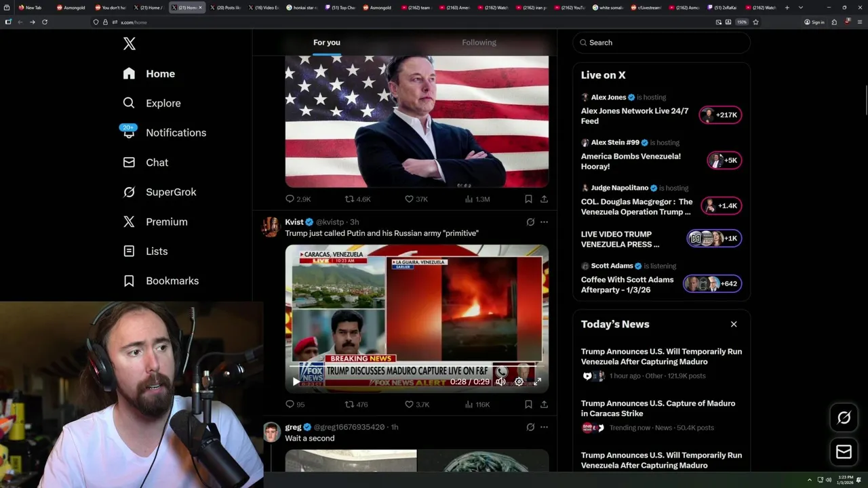Open Trump Announces U.S. Capture of Maduro story
The image size is (868, 488).
pos(658,408)
